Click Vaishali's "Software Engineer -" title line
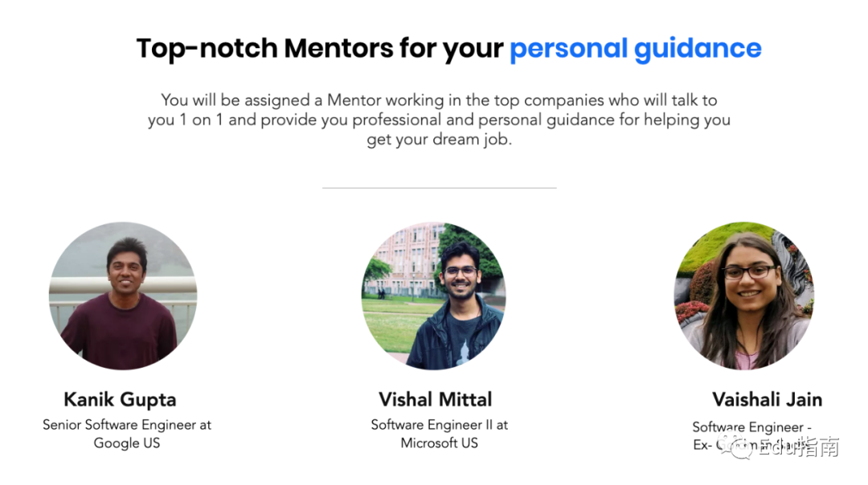The width and height of the screenshot is (868, 485). coord(751,427)
